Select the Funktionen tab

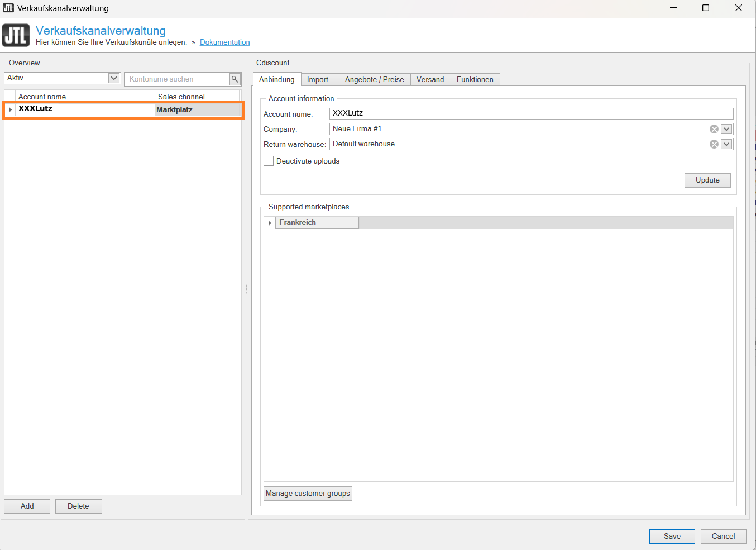475,80
